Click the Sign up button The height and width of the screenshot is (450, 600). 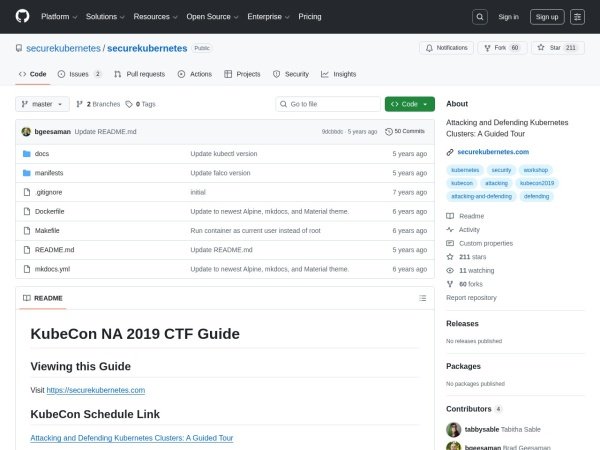(547, 17)
